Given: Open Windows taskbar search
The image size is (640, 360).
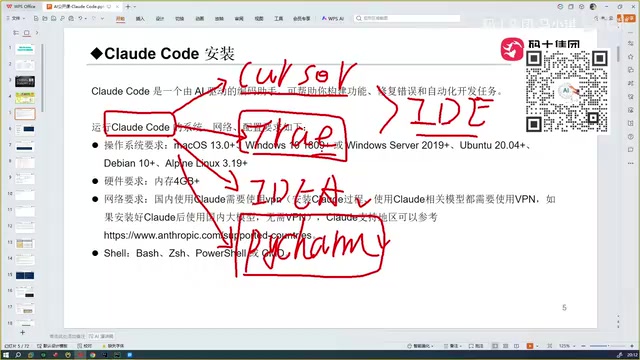Looking at the screenshot, I should (x=18, y=355).
